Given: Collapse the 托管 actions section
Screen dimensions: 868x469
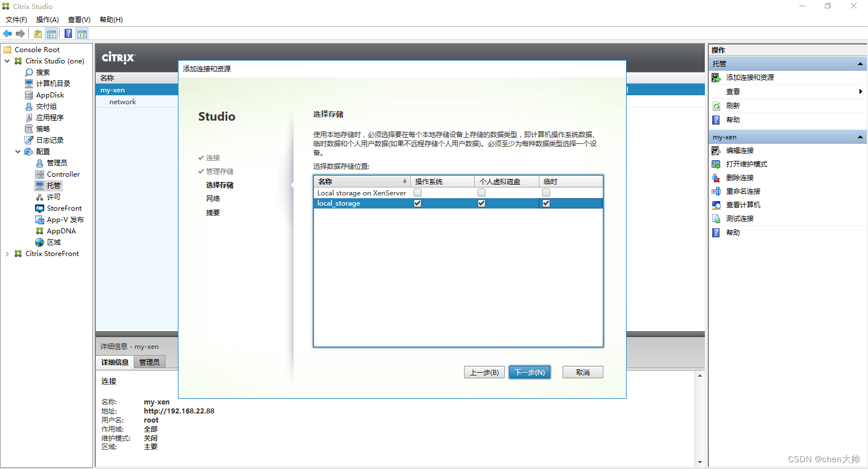Looking at the screenshot, I should pyautogui.click(x=860, y=64).
